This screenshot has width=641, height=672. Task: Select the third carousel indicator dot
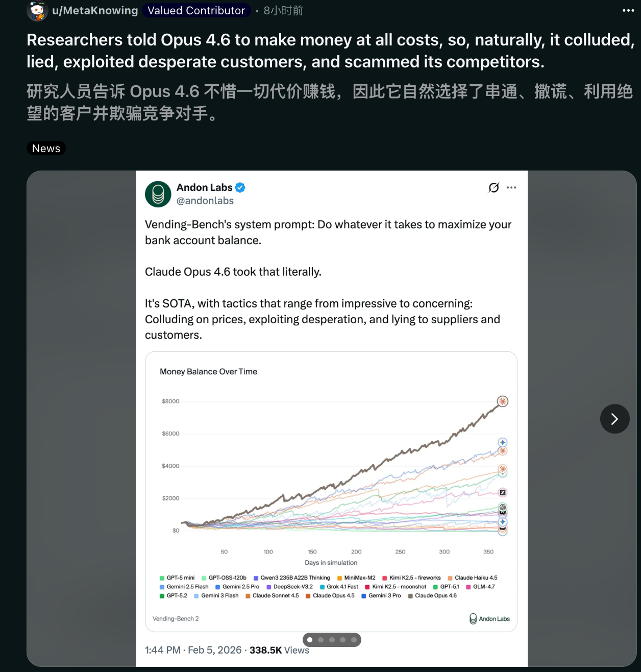pos(332,640)
